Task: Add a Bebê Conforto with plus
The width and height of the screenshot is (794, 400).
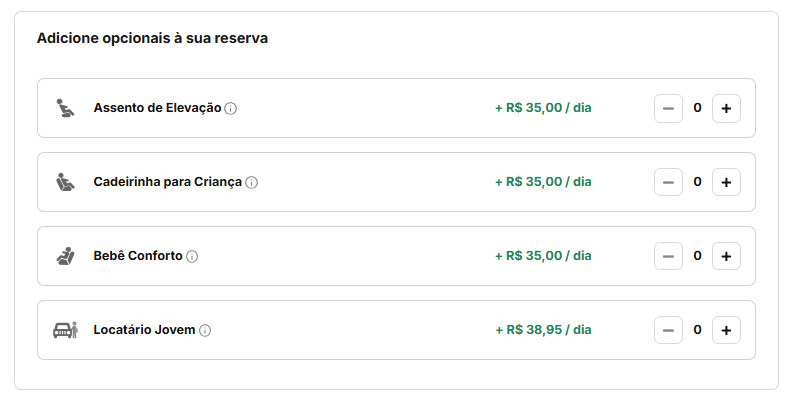Action: (726, 256)
